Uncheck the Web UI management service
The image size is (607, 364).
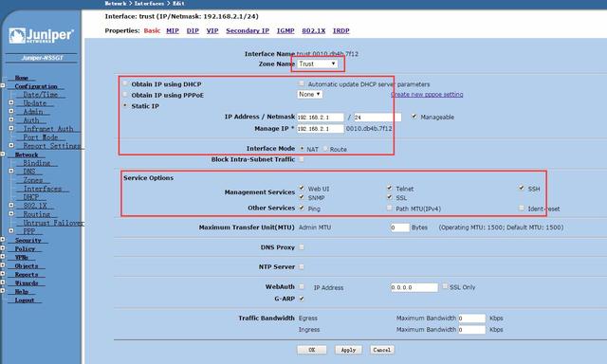click(x=302, y=188)
